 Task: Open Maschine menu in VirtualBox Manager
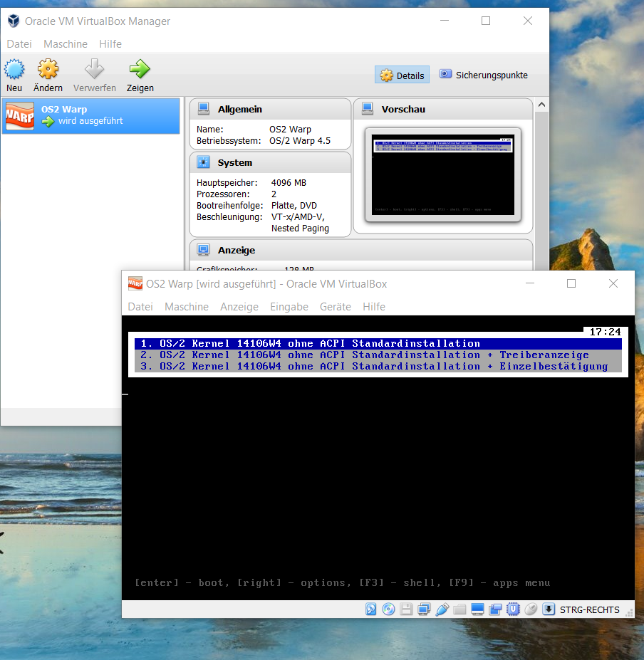[x=66, y=43]
